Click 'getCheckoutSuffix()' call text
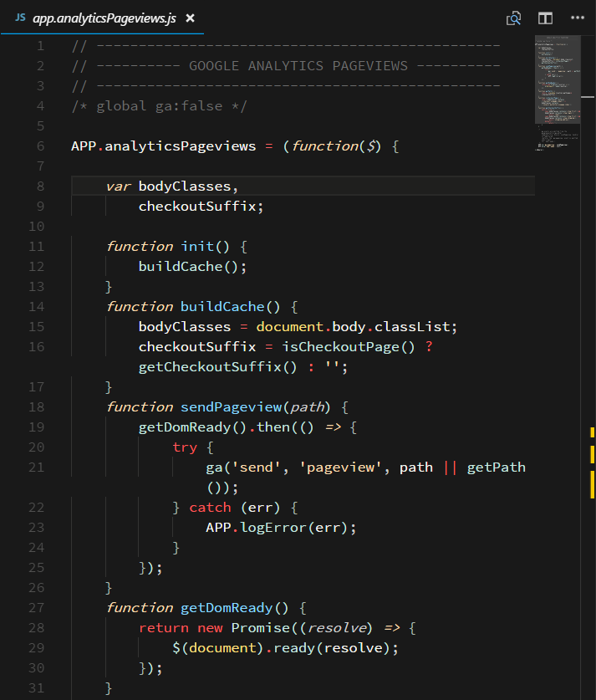The width and height of the screenshot is (596, 700). point(217,367)
